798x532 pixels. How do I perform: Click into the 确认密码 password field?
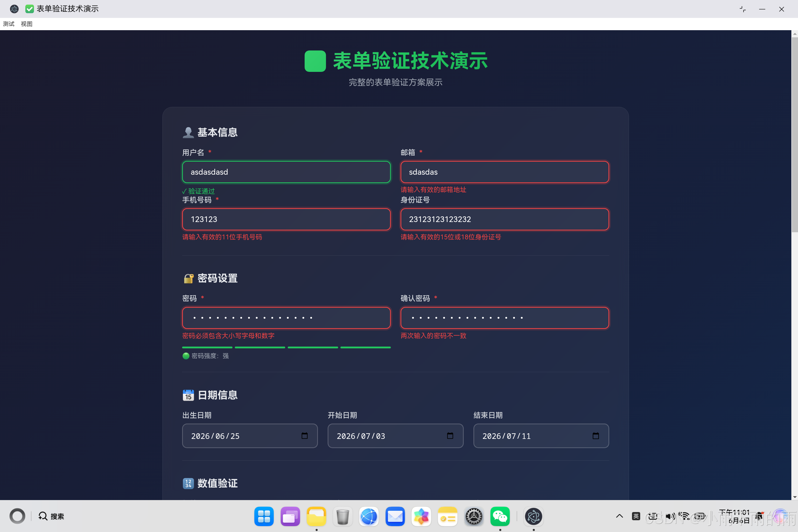505,318
